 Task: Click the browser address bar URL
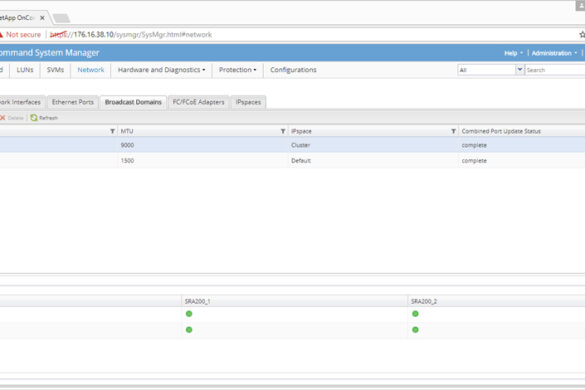click(131, 35)
